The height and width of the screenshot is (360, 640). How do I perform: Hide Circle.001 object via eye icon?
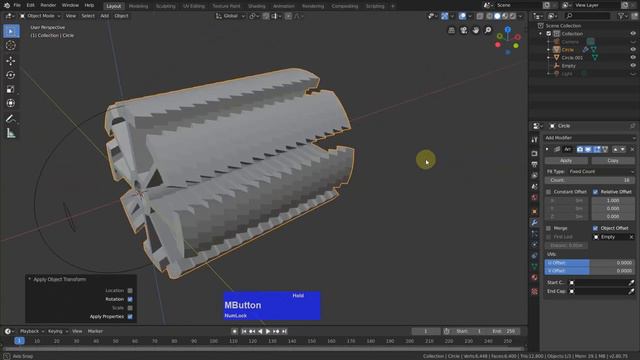pos(633,58)
